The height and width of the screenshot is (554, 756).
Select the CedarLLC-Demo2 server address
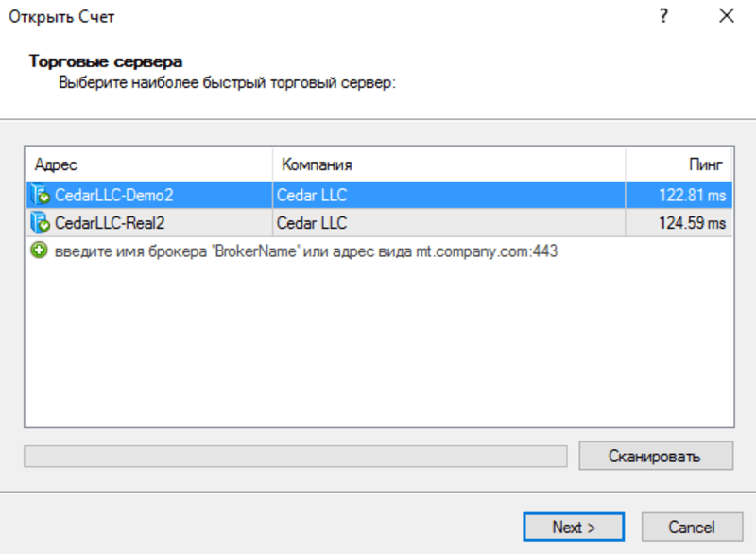tap(113, 196)
